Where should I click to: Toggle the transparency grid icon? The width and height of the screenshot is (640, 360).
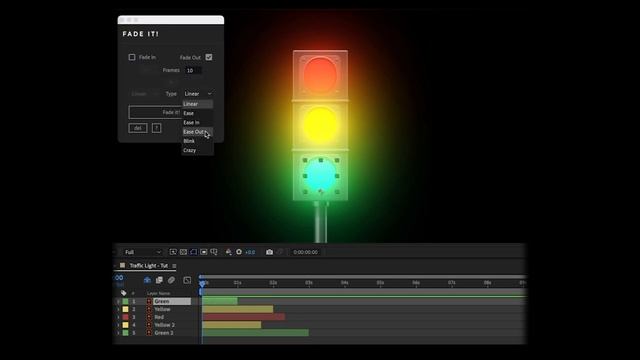183,252
